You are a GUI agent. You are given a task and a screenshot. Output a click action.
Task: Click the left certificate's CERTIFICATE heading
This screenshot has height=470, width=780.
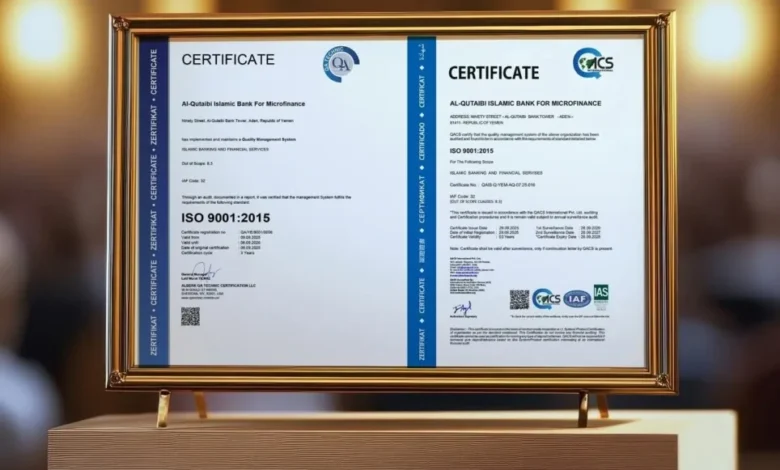(228, 60)
